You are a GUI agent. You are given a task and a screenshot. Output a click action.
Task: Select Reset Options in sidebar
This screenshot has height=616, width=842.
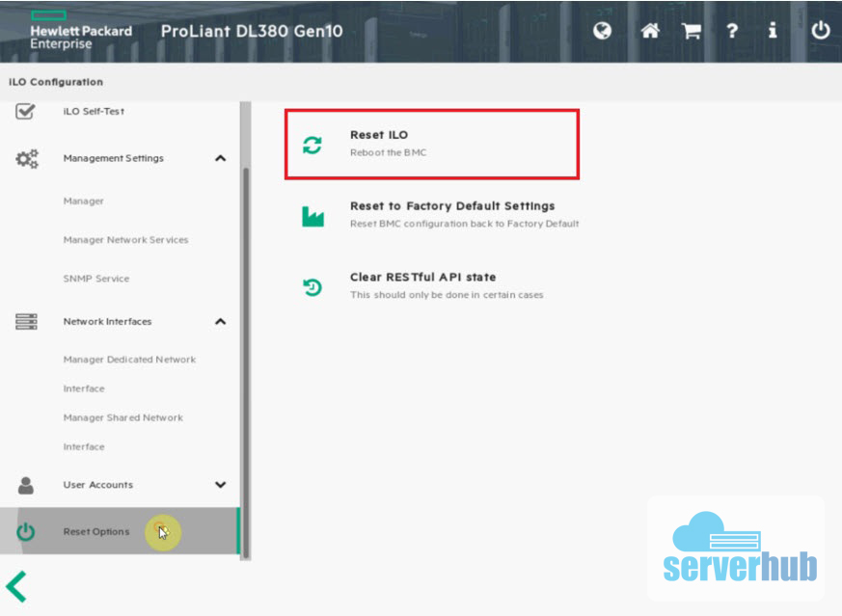tap(96, 532)
